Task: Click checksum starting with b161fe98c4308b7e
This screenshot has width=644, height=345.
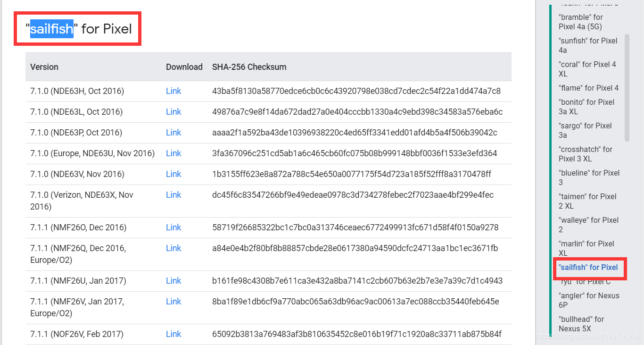Action: pyautogui.click(x=357, y=281)
